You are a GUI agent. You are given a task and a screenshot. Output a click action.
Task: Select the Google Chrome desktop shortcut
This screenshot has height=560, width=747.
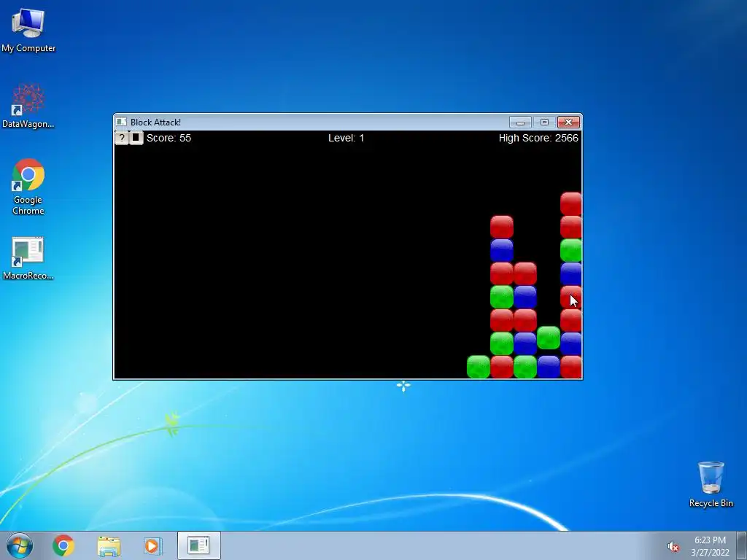(x=28, y=186)
